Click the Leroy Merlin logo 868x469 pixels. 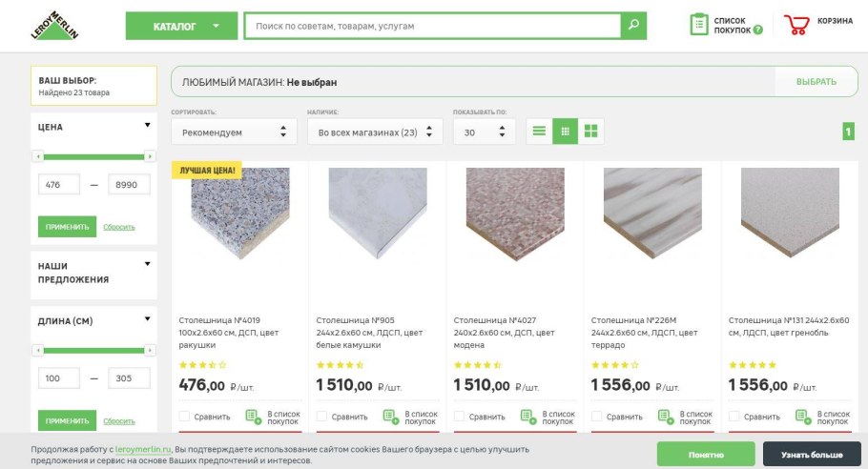coord(55,26)
